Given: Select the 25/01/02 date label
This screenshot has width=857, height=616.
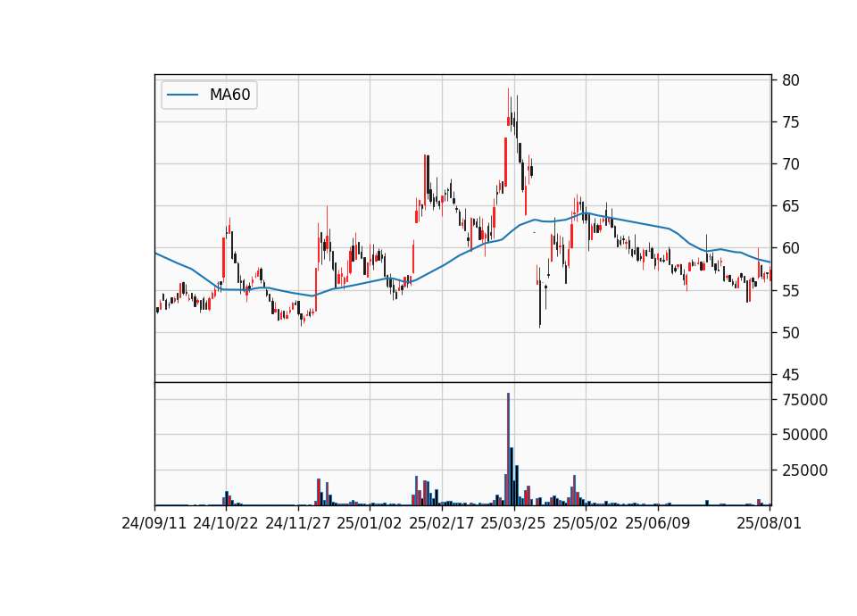Looking at the screenshot, I should pos(370,523).
